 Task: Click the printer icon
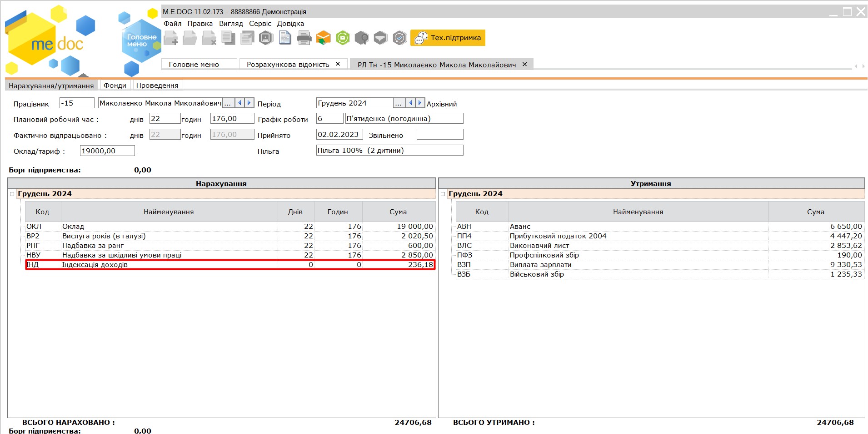tap(304, 38)
